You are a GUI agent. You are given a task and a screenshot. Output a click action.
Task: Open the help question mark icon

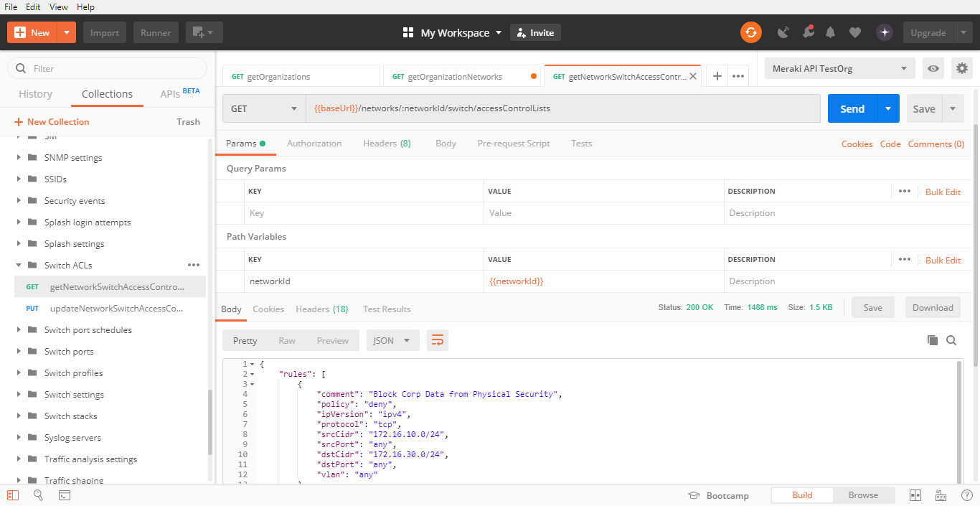pyautogui.click(x=966, y=495)
